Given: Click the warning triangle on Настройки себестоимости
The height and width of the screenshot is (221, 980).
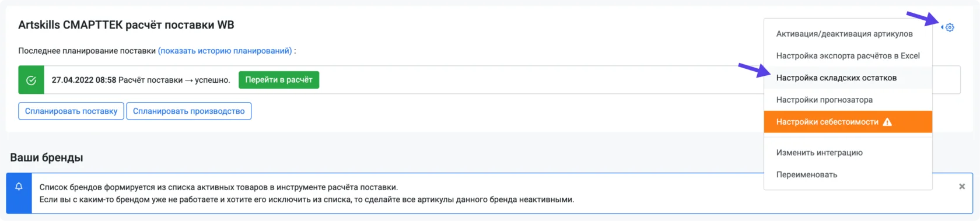Looking at the screenshot, I should click(x=887, y=122).
